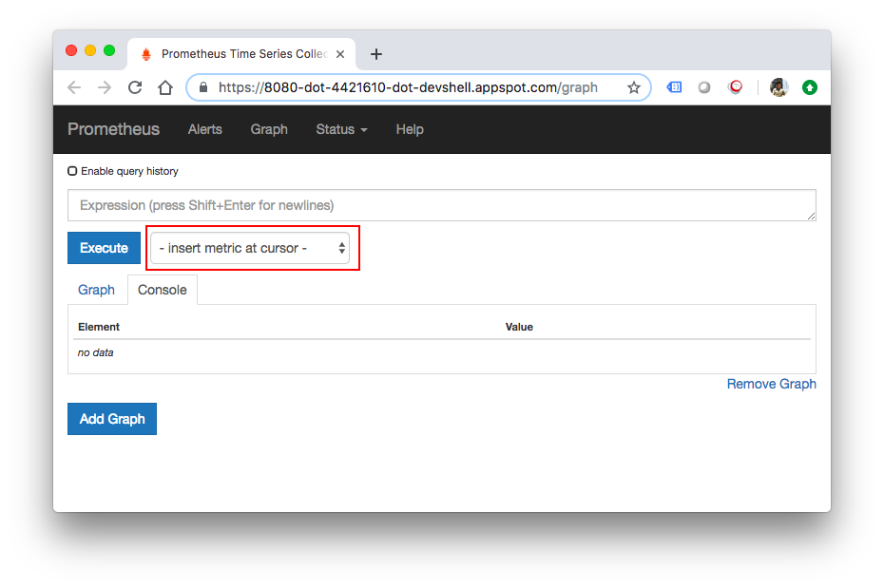Open the gray circle extension icon

coord(704,87)
